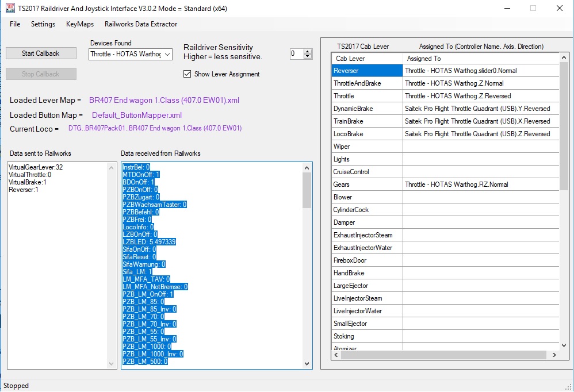Click the lever table scroll left arrow
This screenshot has width=574, height=392.
click(336, 355)
